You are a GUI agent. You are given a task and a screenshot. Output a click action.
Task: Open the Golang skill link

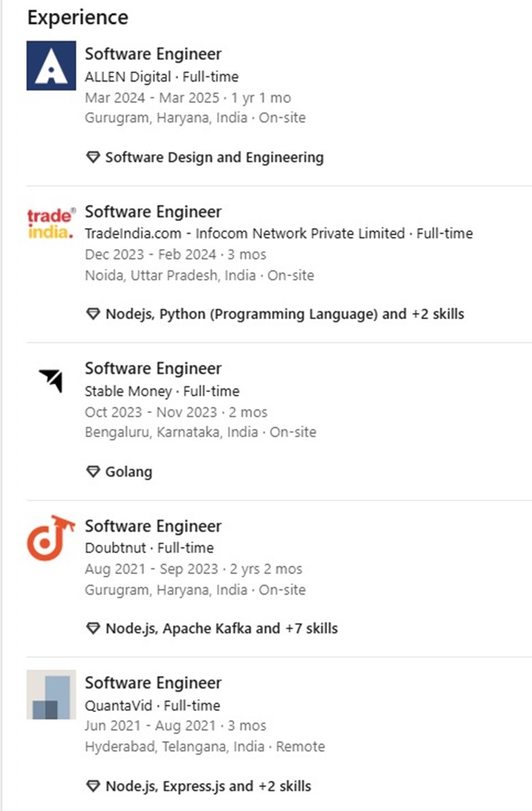[x=129, y=471]
